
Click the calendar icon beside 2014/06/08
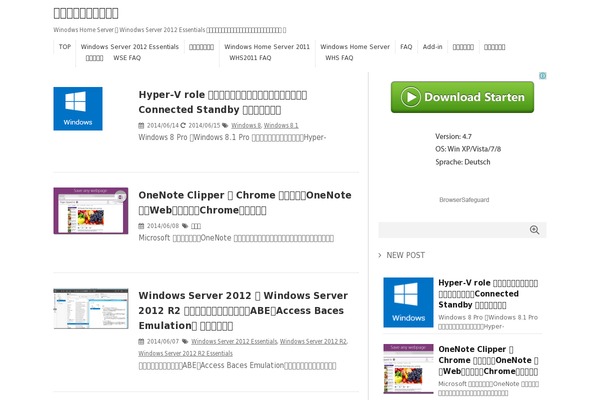pyautogui.click(x=141, y=226)
